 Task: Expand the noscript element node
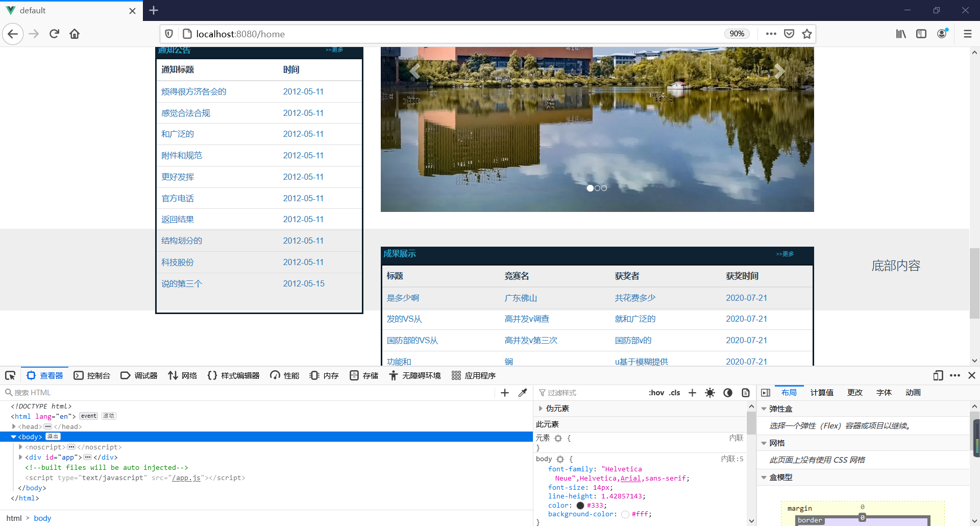20,447
